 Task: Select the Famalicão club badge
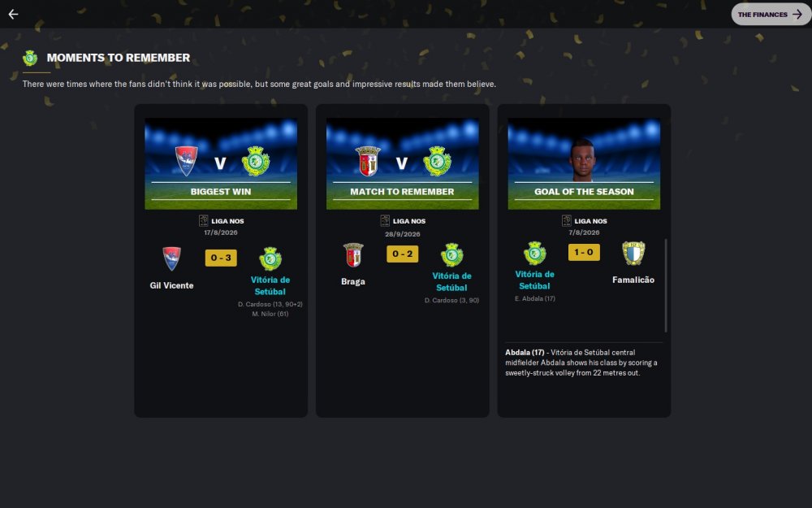(633, 253)
